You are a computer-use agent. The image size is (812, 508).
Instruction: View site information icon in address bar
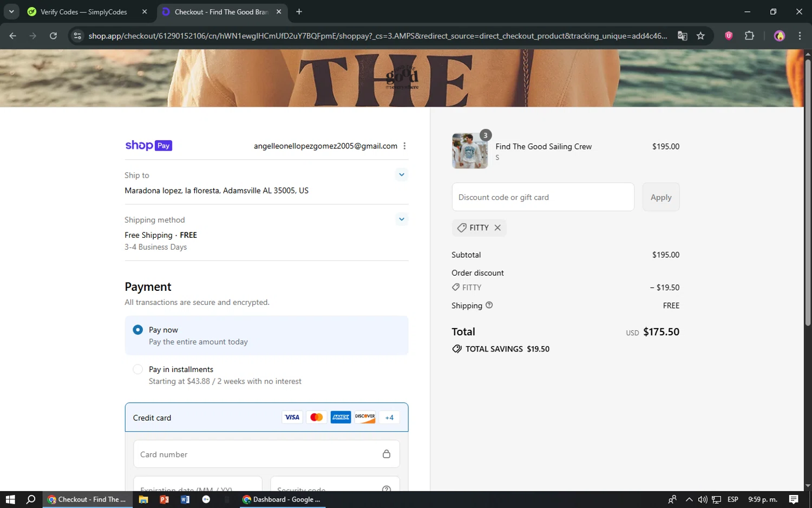pyautogui.click(x=77, y=36)
